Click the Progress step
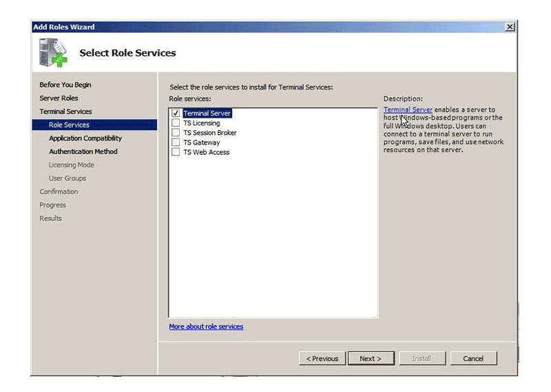Image resolution: width=551 pixels, height=392 pixels. pyautogui.click(x=53, y=205)
